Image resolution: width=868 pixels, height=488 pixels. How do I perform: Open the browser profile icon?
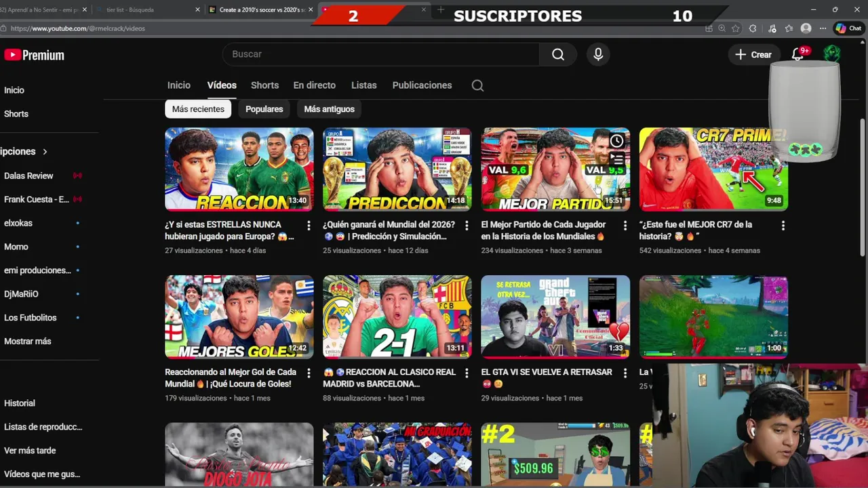click(x=806, y=28)
